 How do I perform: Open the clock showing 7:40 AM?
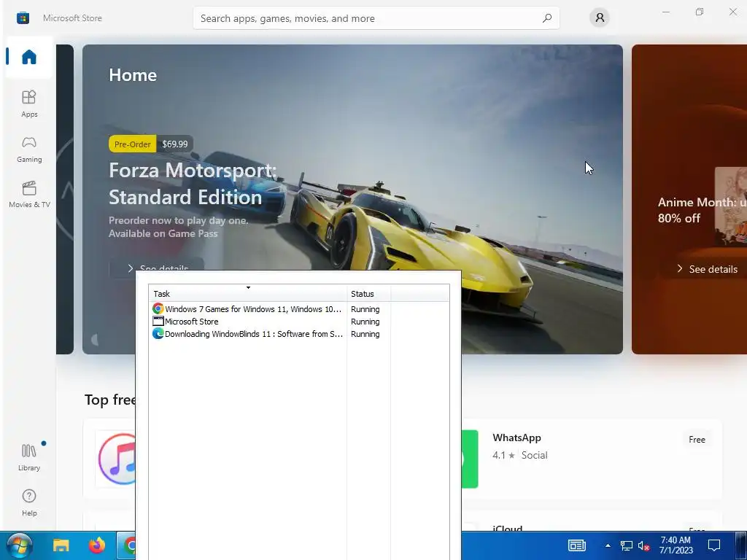[676, 545]
